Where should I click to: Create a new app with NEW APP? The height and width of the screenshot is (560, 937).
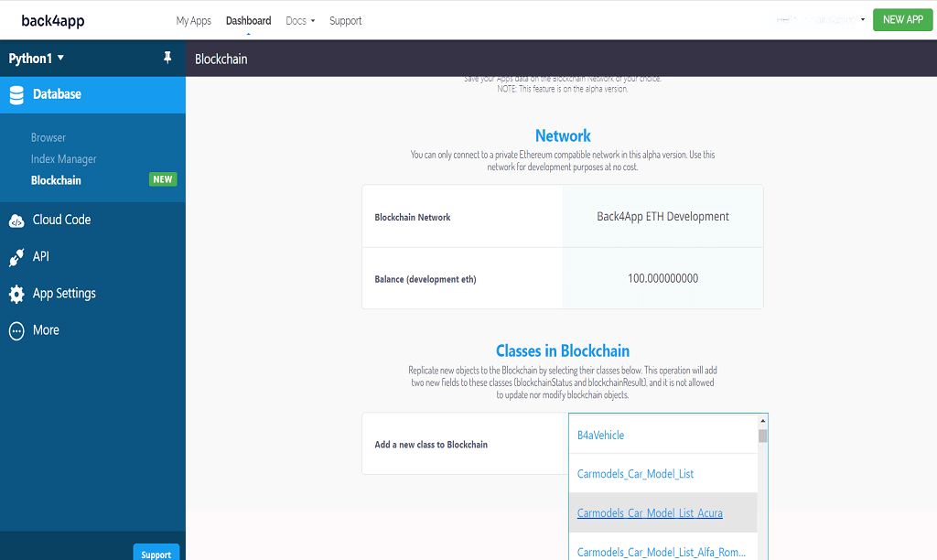pyautogui.click(x=903, y=20)
